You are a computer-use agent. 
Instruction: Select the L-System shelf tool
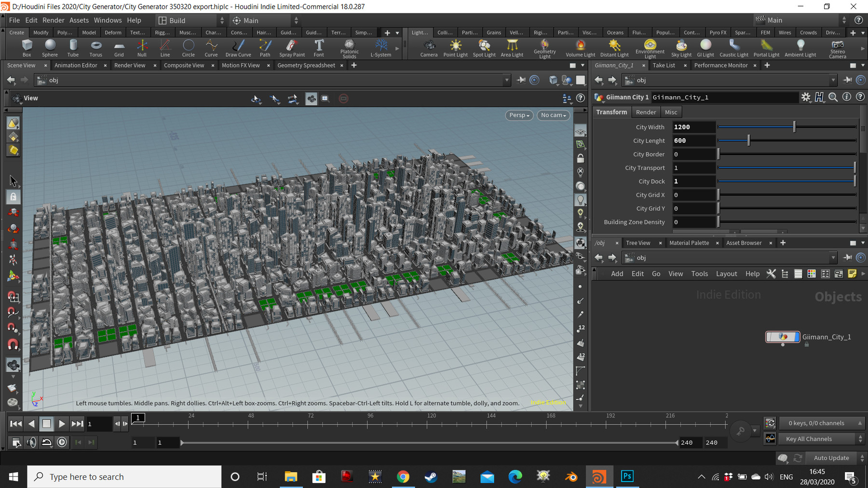pyautogui.click(x=381, y=48)
